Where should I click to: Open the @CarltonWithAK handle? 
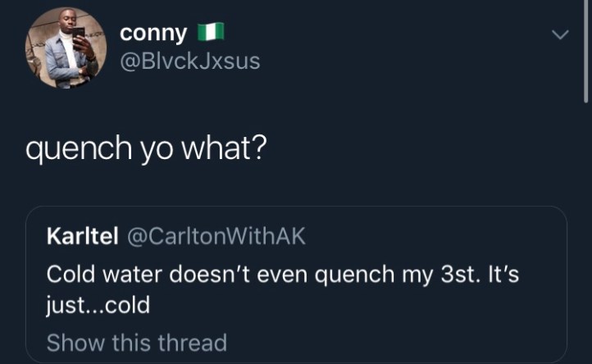(213, 237)
